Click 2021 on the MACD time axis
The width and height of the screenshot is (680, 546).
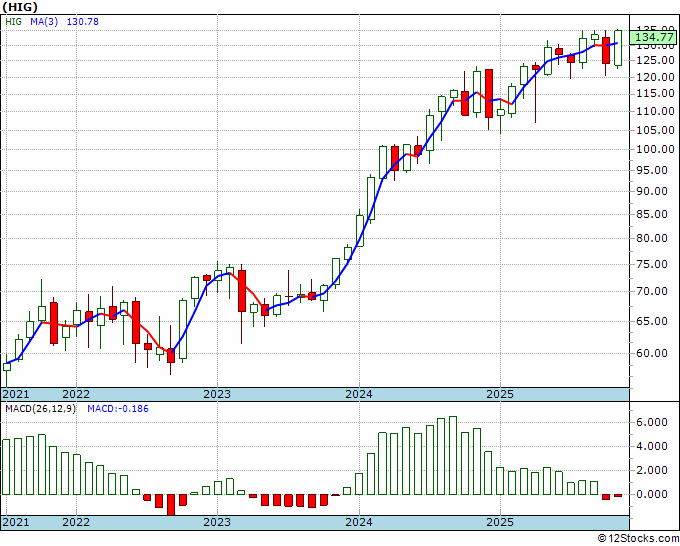(x=16, y=522)
